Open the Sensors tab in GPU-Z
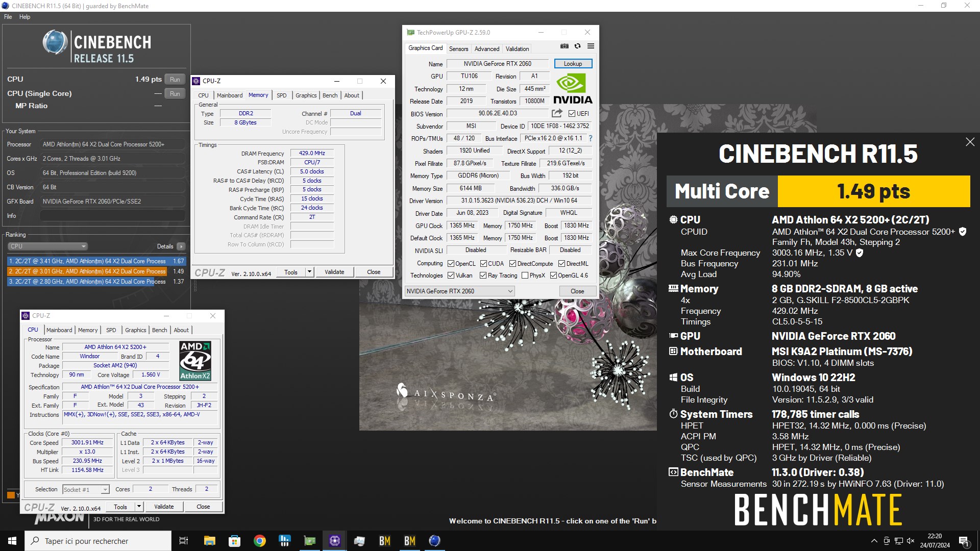Screen dimensions: 980x551 tap(458, 49)
